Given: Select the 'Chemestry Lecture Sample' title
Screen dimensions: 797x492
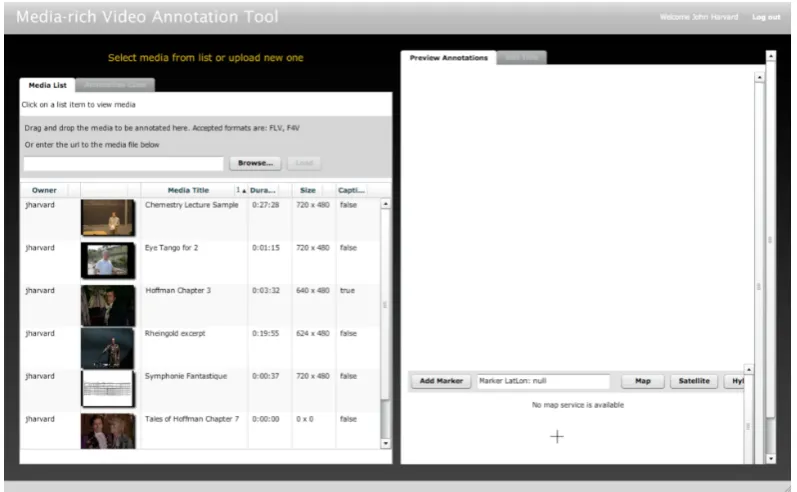Looking at the screenshot, I should 192,205.
